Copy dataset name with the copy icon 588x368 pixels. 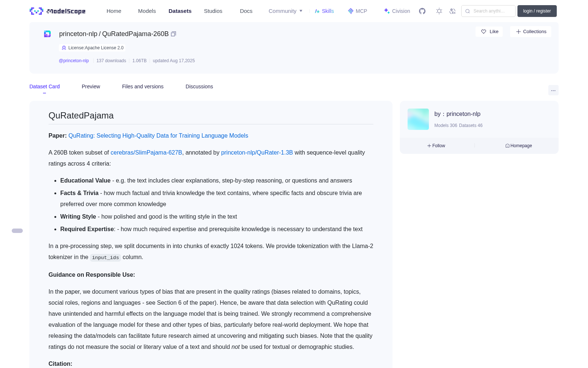click(173, 34)
